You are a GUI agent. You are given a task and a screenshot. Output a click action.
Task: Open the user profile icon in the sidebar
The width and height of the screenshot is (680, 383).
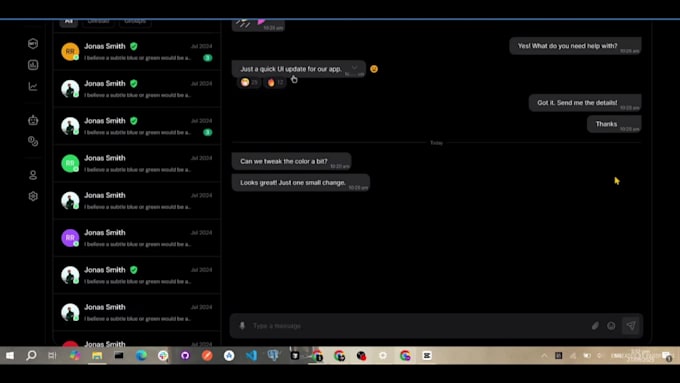click(x=33, y=175)
